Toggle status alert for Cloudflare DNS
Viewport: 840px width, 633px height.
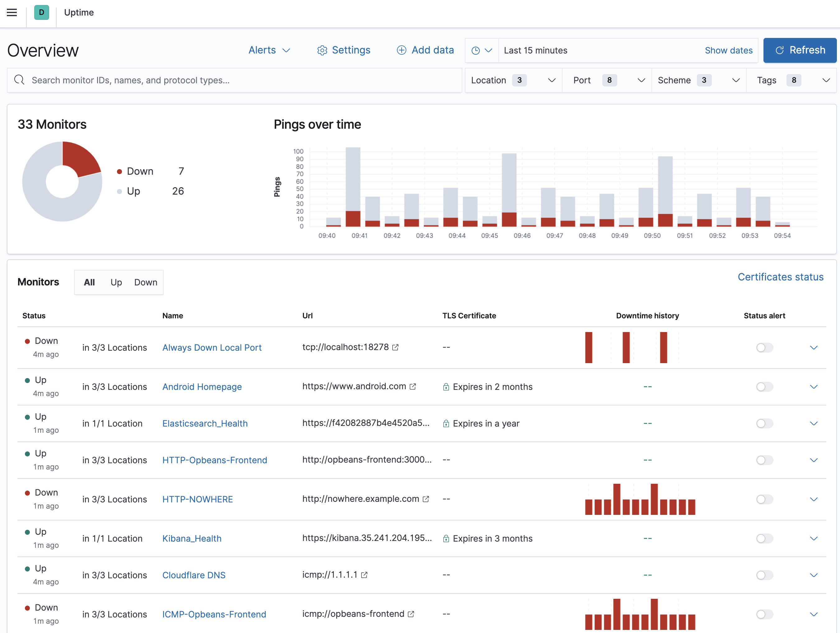click(764, 575)
